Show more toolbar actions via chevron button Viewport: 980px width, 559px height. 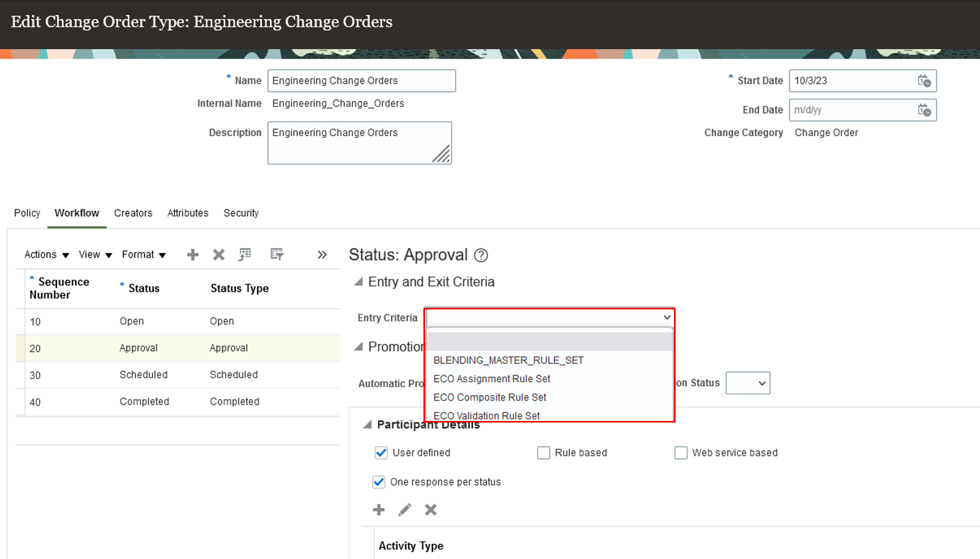321,254
